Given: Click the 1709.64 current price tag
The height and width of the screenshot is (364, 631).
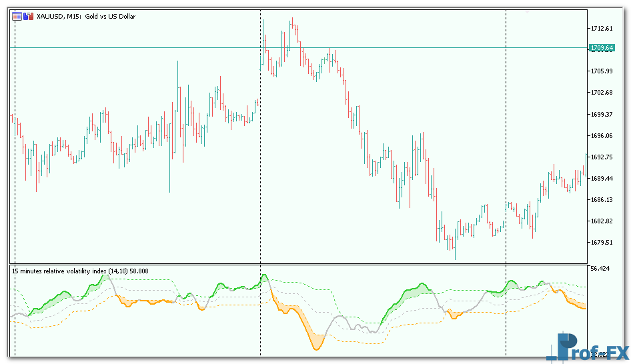Looking at the screenshot, I should point(602,48).
